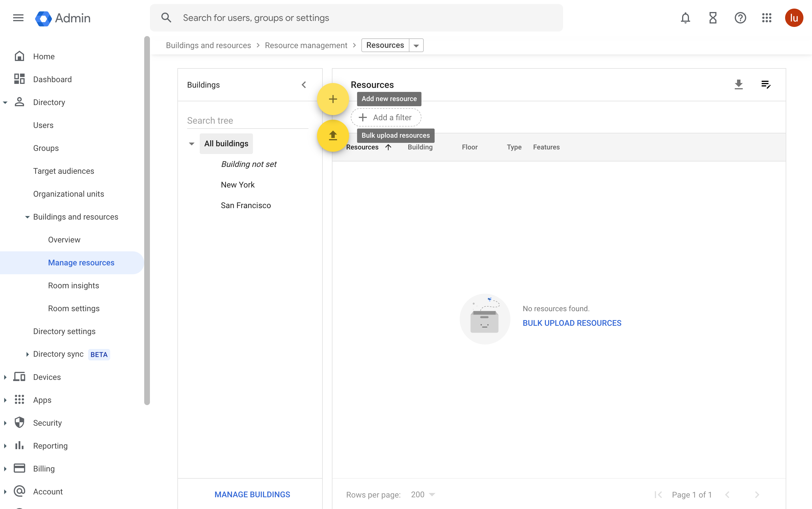
Task: Click the notifications bell icon
Action: (686, 17)
